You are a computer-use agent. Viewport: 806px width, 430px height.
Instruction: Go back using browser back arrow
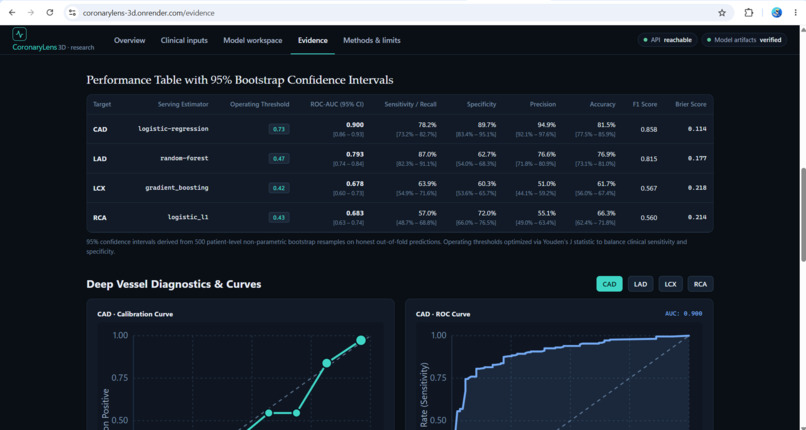coord(12,13)
